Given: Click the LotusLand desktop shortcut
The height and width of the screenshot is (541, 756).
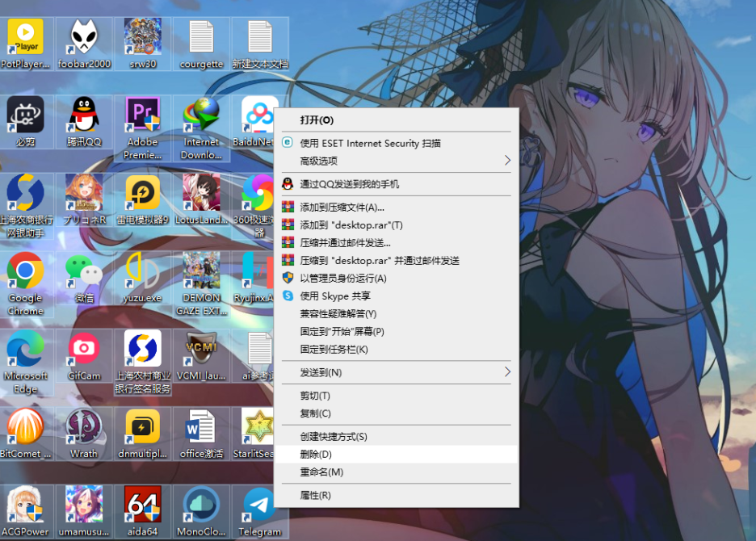Looking at the screenshot, I should (202, 199).
